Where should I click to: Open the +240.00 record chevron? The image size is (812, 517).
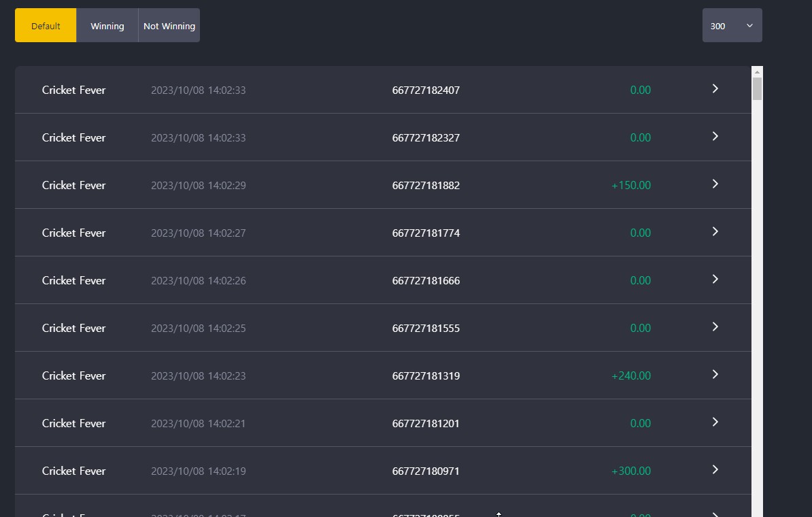tap(715, 375)
